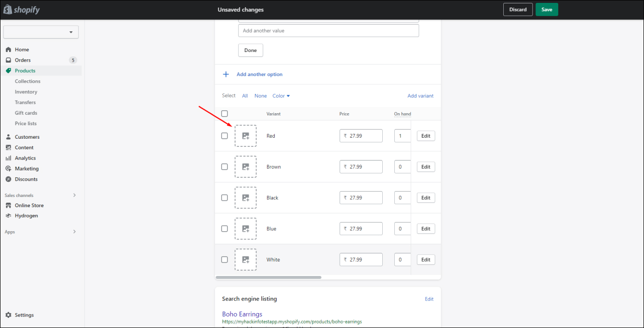Edit the Blue variant

tap(426, 228)
